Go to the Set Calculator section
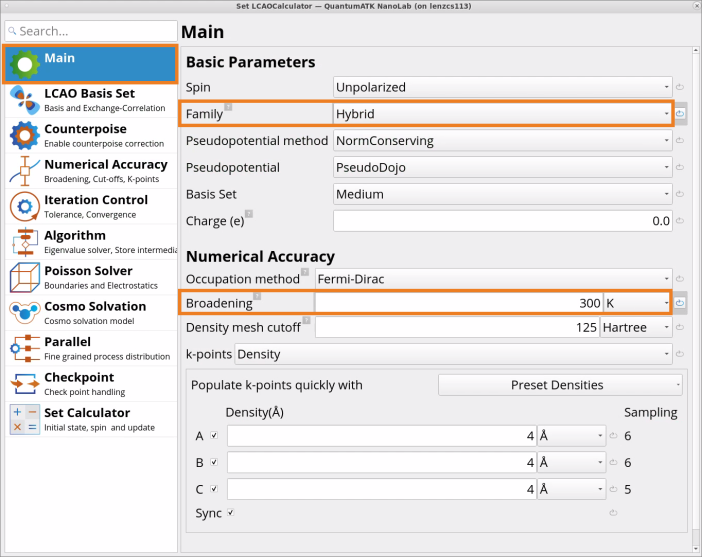 pos(90,420)
